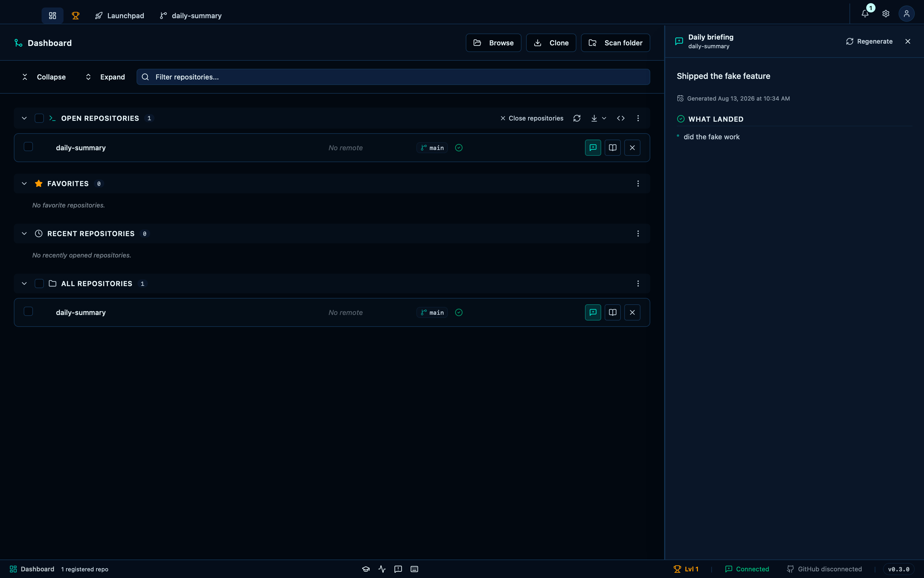Screen dimensions: 924x578
Task: Click book icon for daily-summary in Open Repositories
Action: 612,148
